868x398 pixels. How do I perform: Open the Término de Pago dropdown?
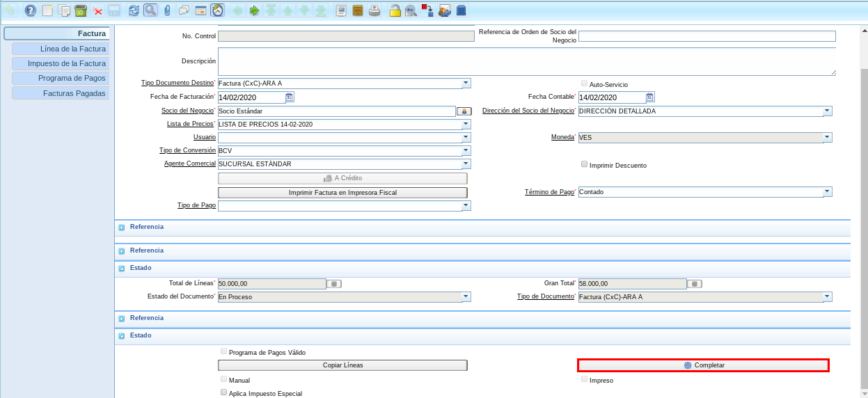click(827, 192)
